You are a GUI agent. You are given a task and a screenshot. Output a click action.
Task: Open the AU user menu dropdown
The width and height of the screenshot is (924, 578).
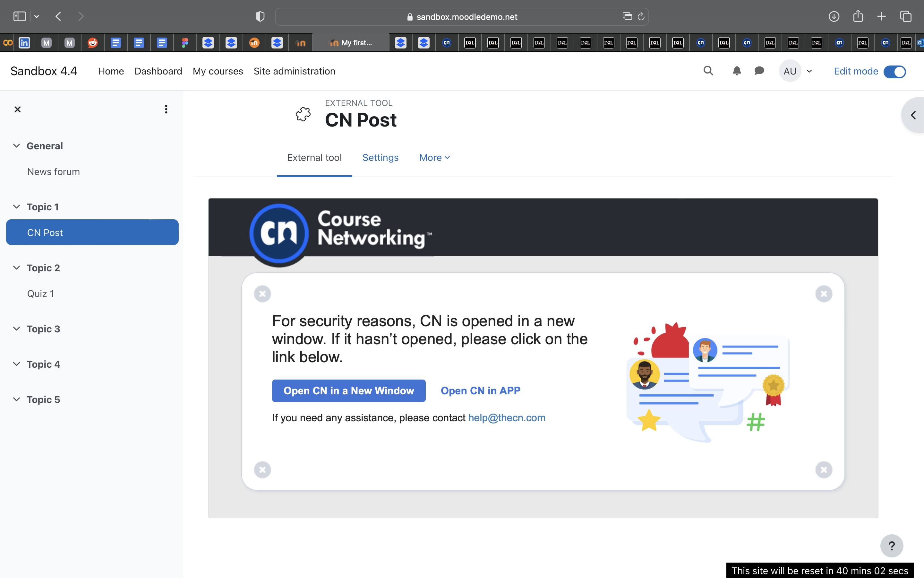pos(809,71)
